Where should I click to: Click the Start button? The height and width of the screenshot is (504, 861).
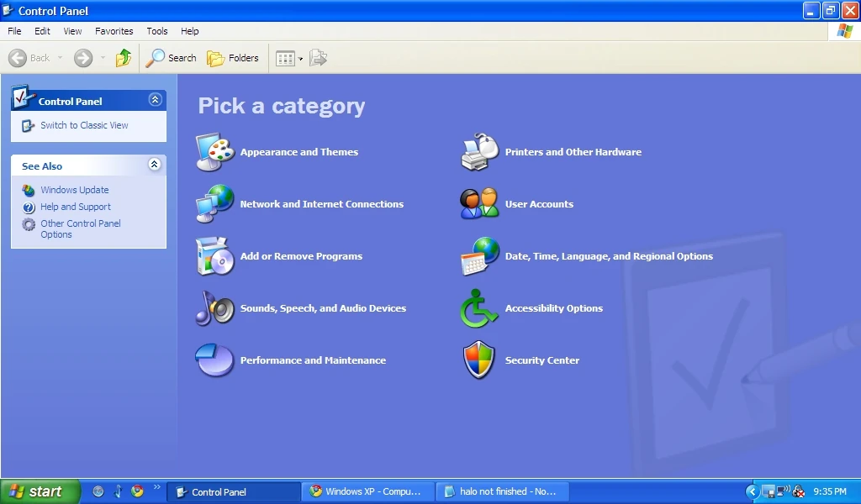tap(40, 491)
